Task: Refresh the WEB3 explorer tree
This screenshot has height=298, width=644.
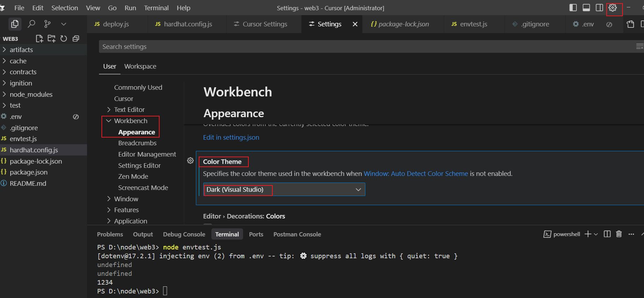Action: [x=64, y=39]
